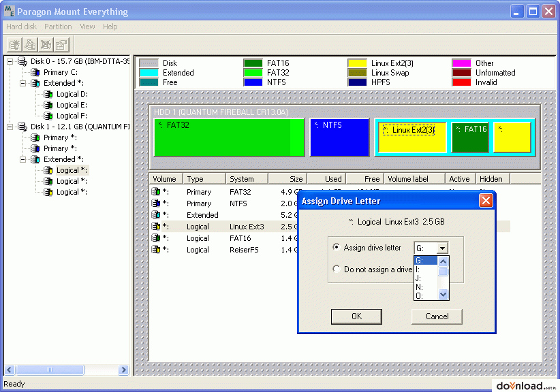Image resolution: width=560 pixels, height=392 pixels.
Task: Click the volume icon of the FAT16 row
Action: click(x=156, y=238)
